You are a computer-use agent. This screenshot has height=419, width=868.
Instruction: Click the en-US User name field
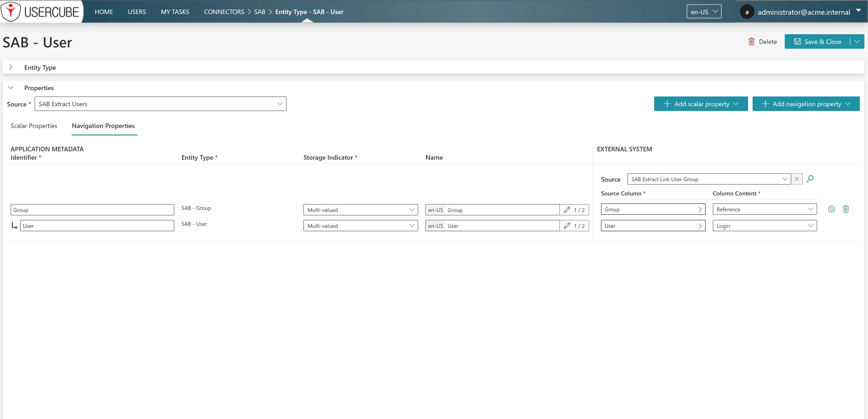tap(492, 226)
